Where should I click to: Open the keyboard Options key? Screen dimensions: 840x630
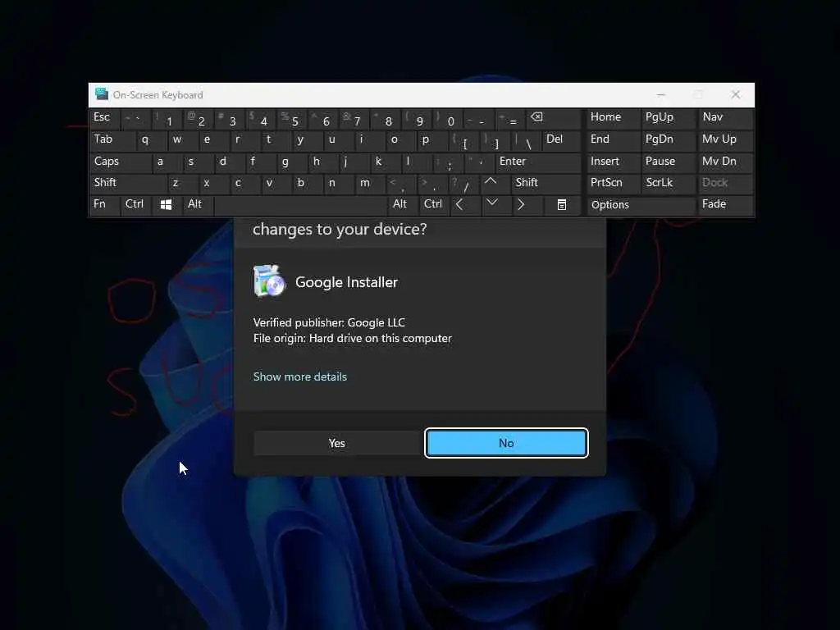tap(641, 204)
